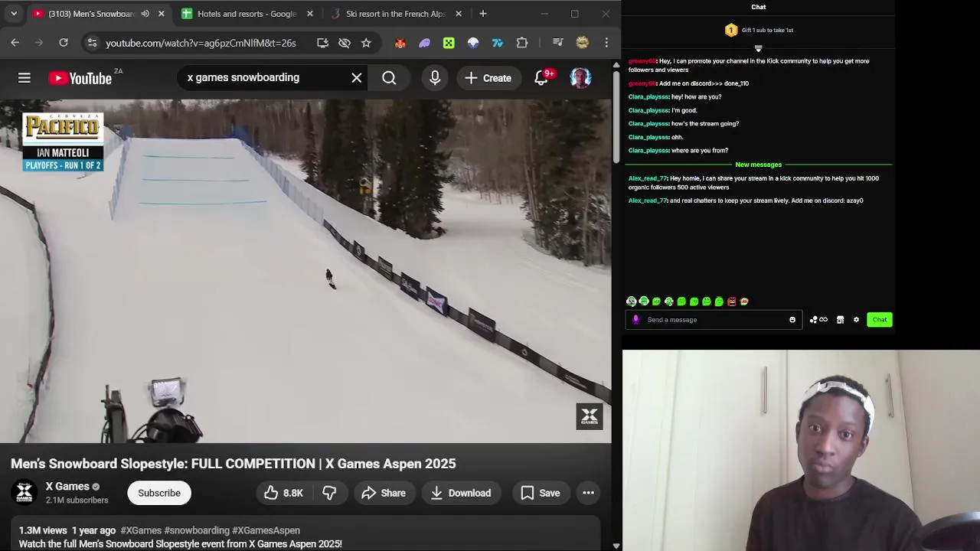Open the media controls playlist icon
The width and height of the screenshot is (980, 551).
tap(557, 43)
